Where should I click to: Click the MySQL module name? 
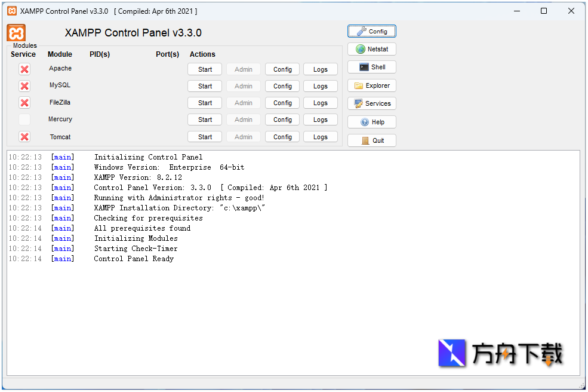tap(60, 85)
